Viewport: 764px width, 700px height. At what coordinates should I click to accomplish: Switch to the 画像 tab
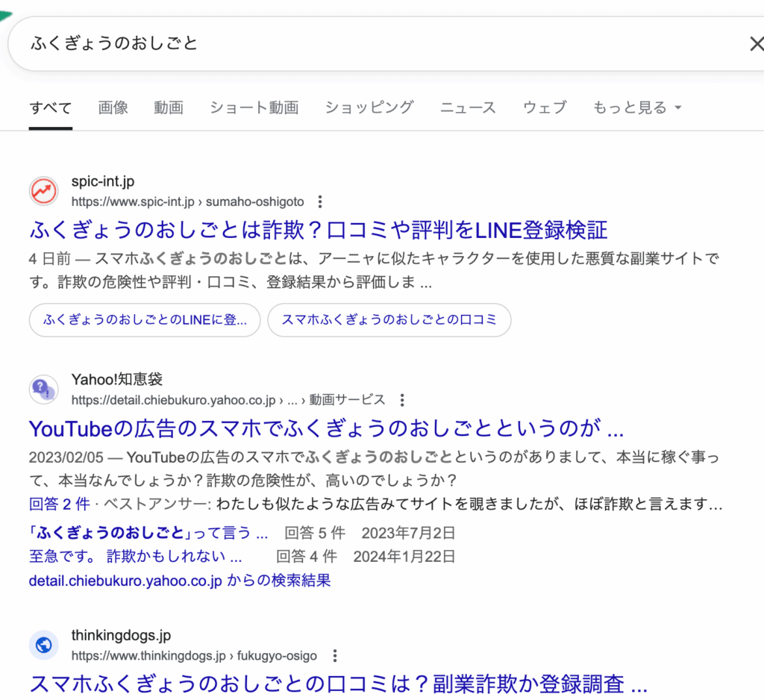pyautogui.click(x=113, y=107)
